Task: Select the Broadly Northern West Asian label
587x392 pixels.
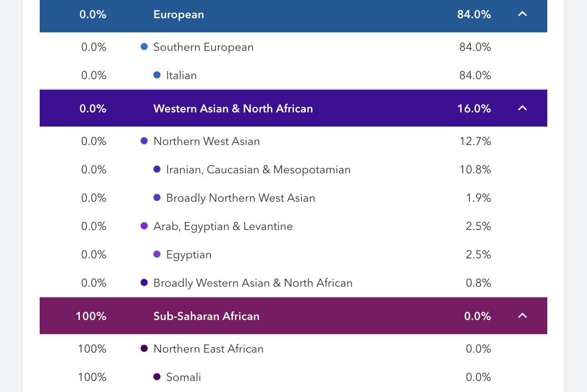Action: (x=241, y=198)
